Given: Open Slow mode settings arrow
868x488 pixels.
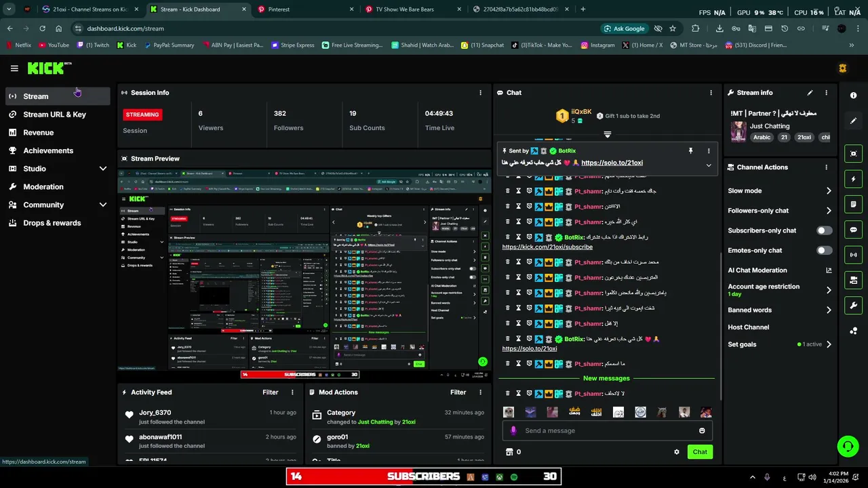Looking at the screenshot, I should point(829,191).
